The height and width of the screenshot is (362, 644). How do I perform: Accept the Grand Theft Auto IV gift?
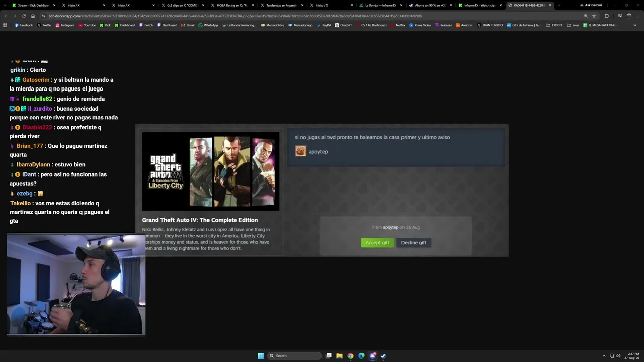377,243
